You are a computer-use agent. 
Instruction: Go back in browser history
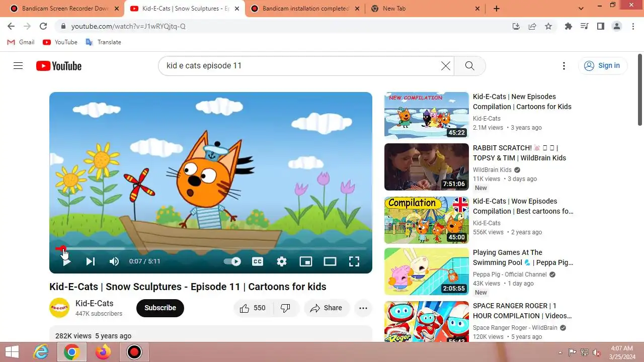(11, 26)
